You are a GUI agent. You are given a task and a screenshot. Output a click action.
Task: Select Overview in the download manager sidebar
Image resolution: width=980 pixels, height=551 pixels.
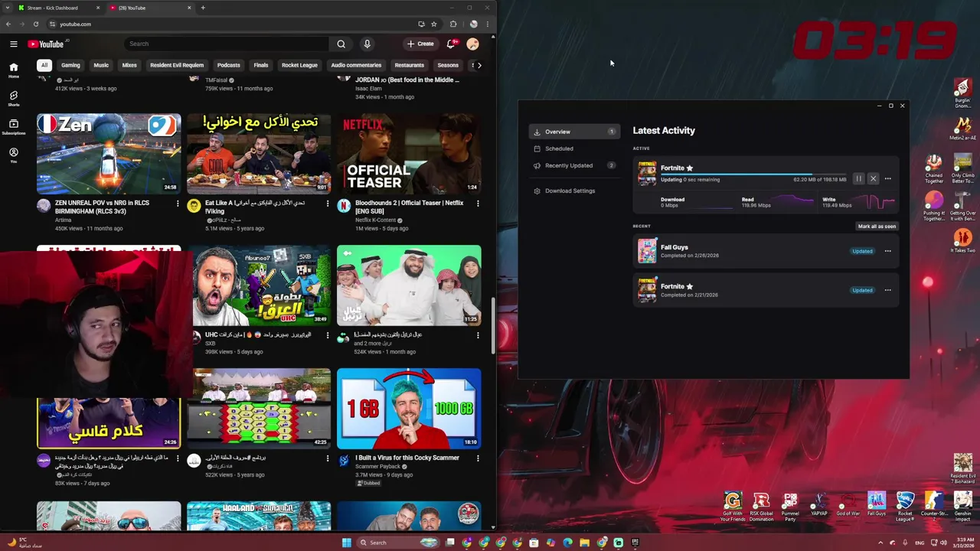tap(575, 132)
